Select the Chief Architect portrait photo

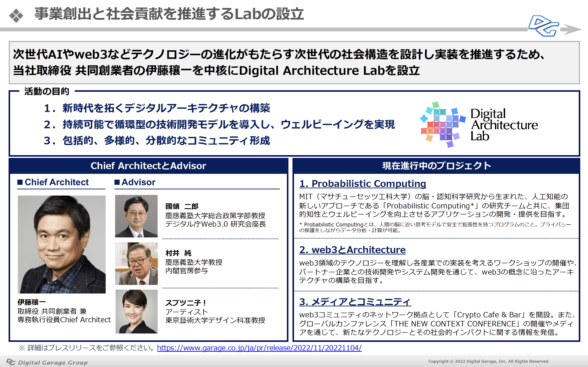62,245
